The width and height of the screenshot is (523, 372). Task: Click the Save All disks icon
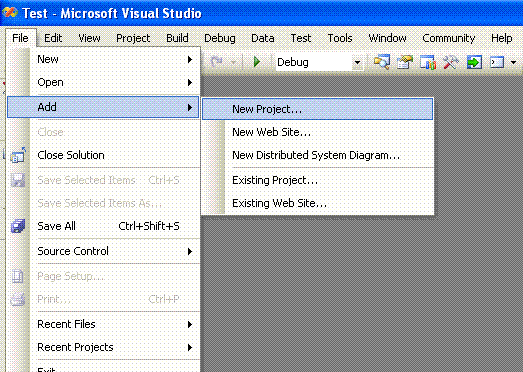(x=18, y=226)
